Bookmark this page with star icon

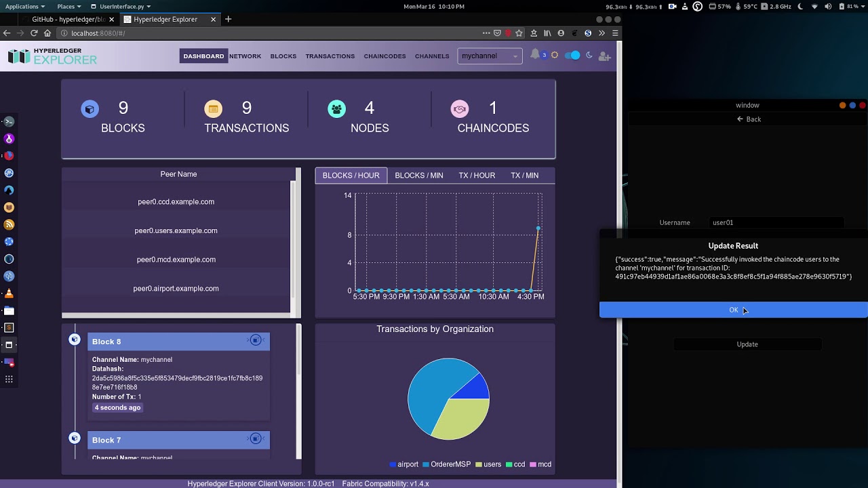pos(519,33)
